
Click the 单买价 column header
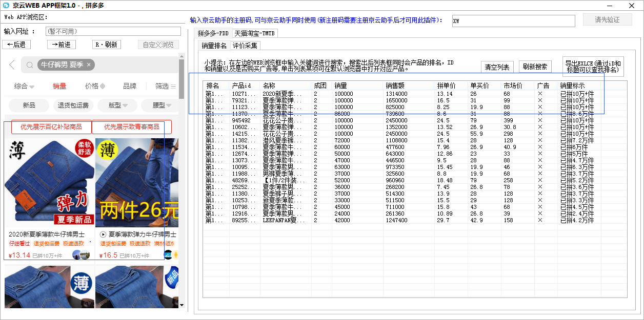485,86
